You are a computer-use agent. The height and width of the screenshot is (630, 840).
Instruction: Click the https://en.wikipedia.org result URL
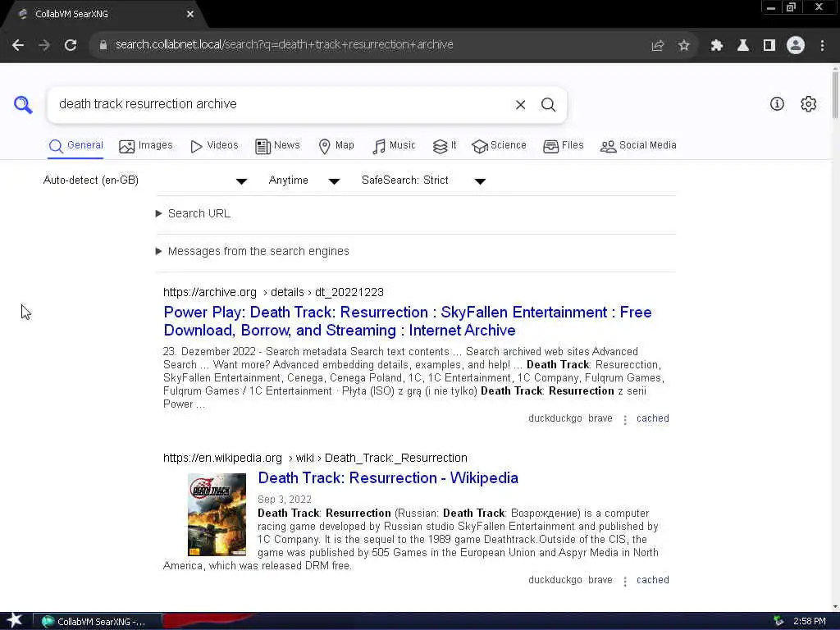click(x=315, y=458)
